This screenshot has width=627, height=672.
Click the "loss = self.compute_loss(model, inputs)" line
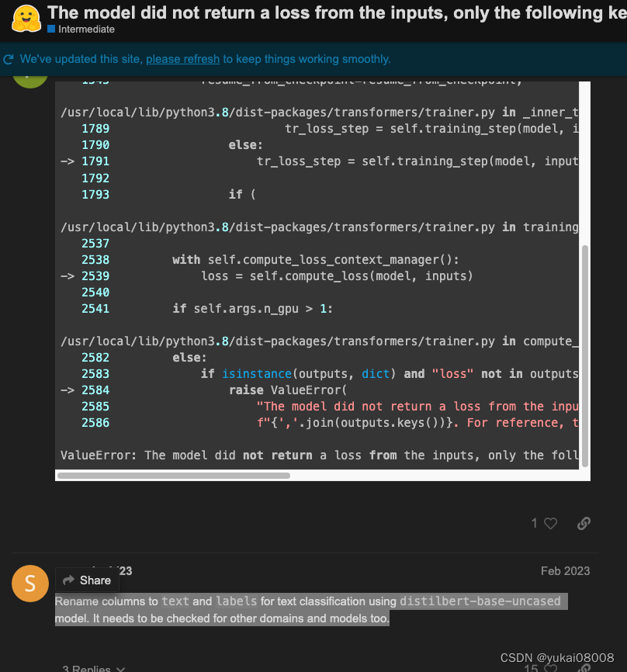(337, 276)
